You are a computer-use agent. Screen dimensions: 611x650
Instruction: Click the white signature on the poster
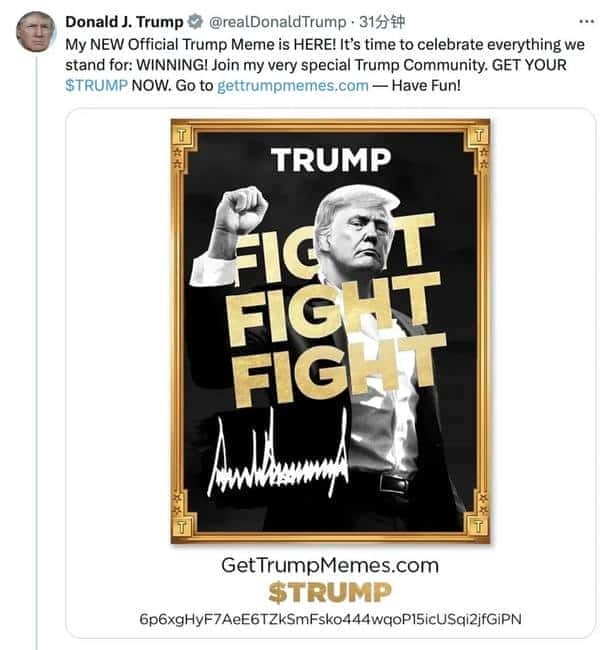point(278,456)
